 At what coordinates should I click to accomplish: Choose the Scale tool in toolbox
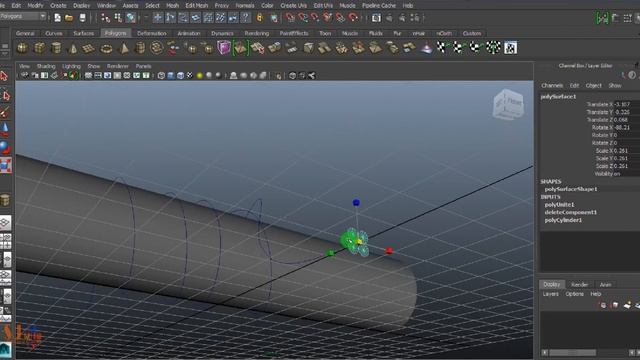coord(5,165)
